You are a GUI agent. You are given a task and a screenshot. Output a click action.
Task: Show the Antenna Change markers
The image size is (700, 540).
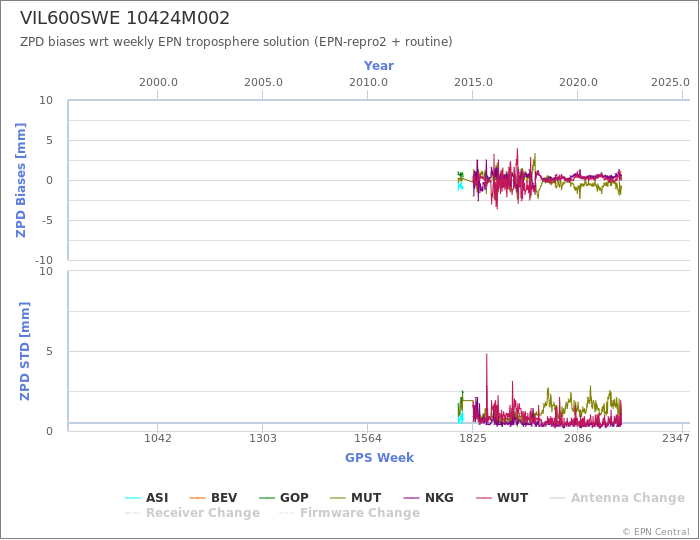click(617, 498)
